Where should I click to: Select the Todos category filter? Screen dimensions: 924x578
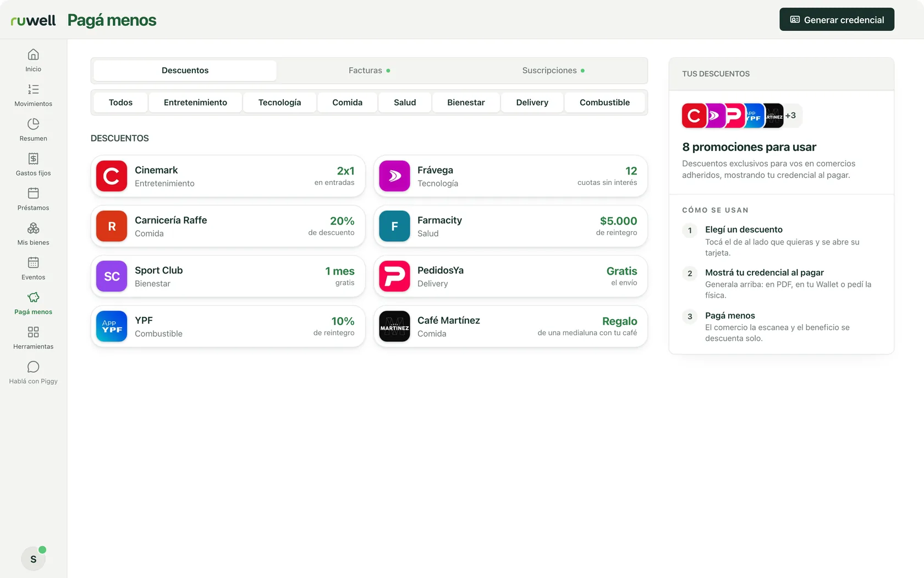pyautogui.click(x=120, y=102)
